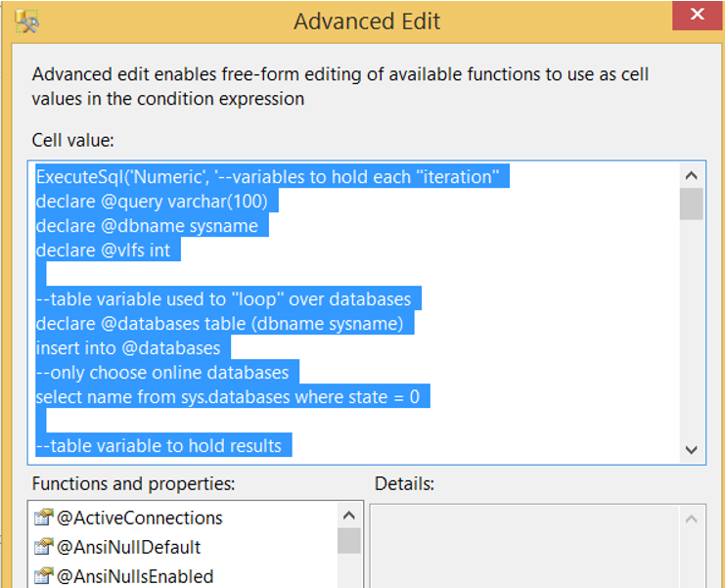Click the cell value scroll-down arrow
This screenshot has height=588, width=725.
692,449
